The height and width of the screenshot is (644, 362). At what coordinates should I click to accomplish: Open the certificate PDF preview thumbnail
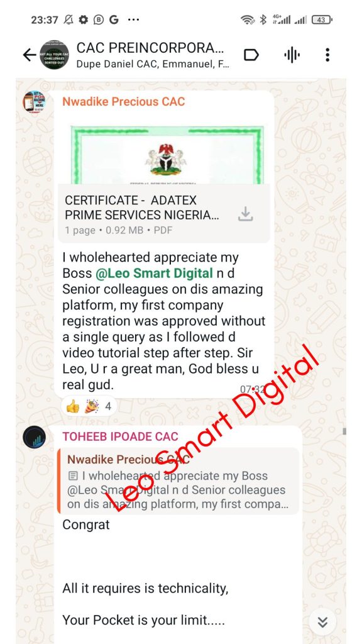click(x=166, y=155)
